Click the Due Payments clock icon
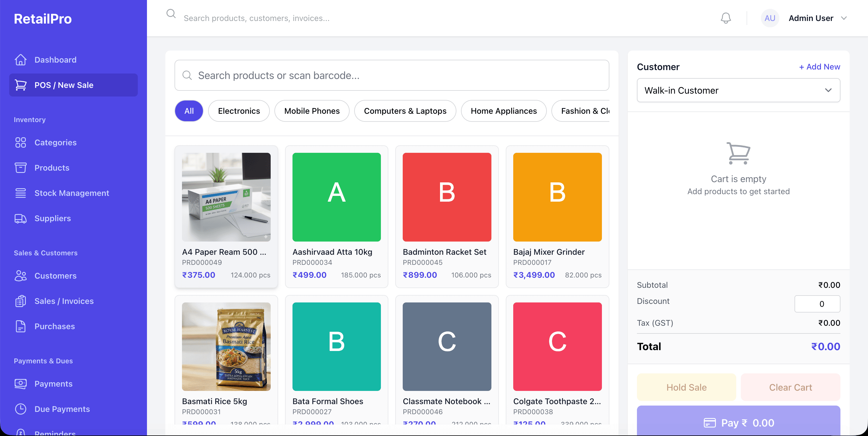 click(21, 409)
